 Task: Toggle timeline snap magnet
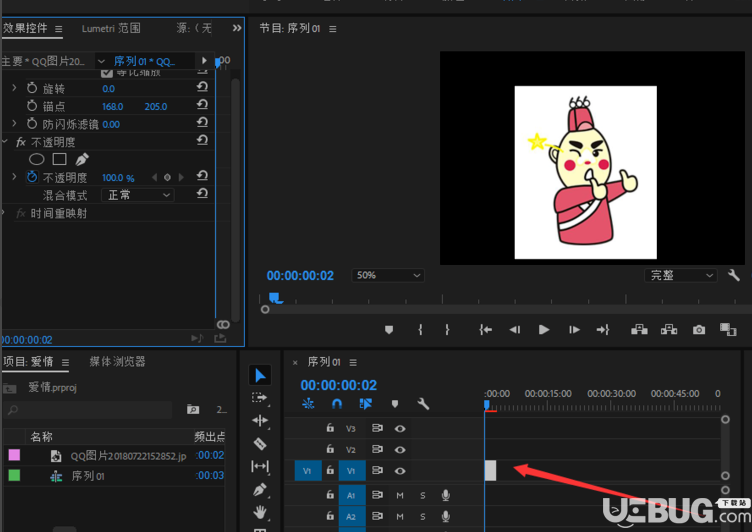tap(337, 404)
